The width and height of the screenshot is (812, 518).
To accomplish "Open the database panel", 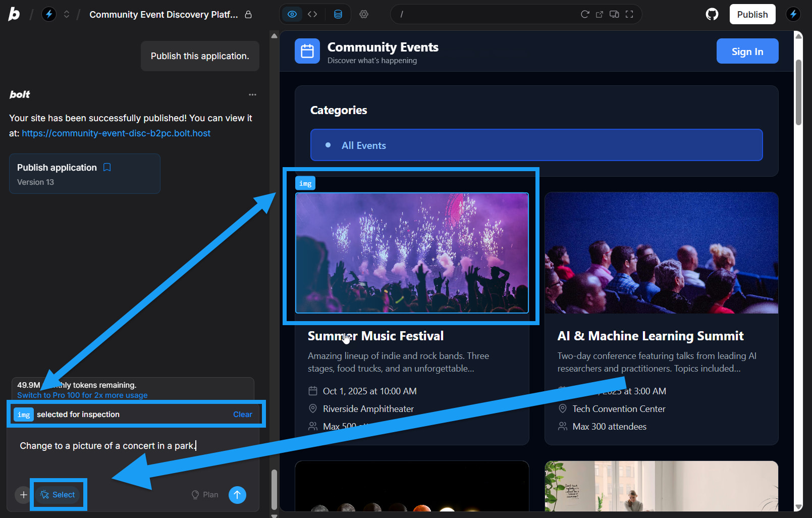I will tap(338, 14).
